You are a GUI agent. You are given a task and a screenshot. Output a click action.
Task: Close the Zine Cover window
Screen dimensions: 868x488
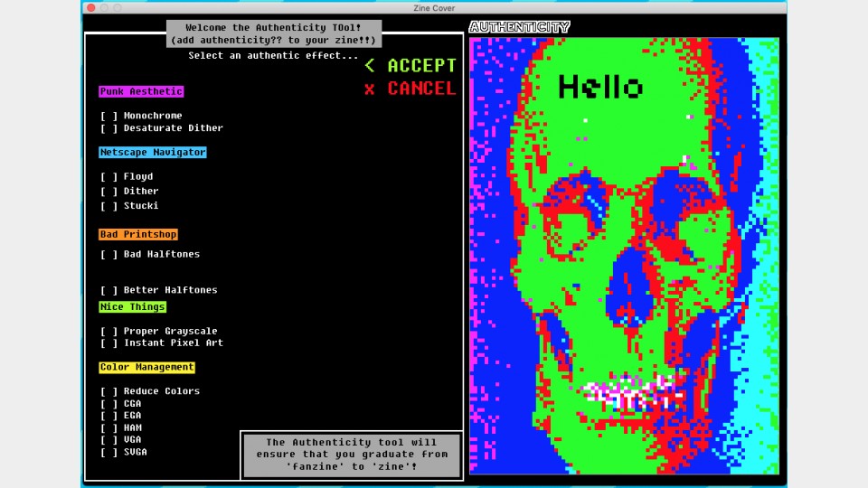pyautogui.click(x=91, y=8)
